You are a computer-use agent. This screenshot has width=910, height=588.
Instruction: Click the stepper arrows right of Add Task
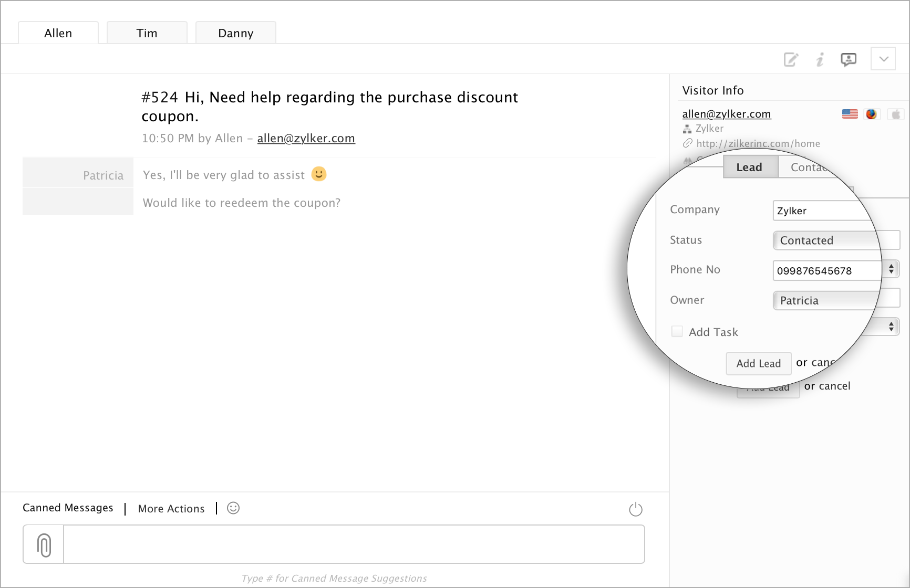(x=891, y=327)
